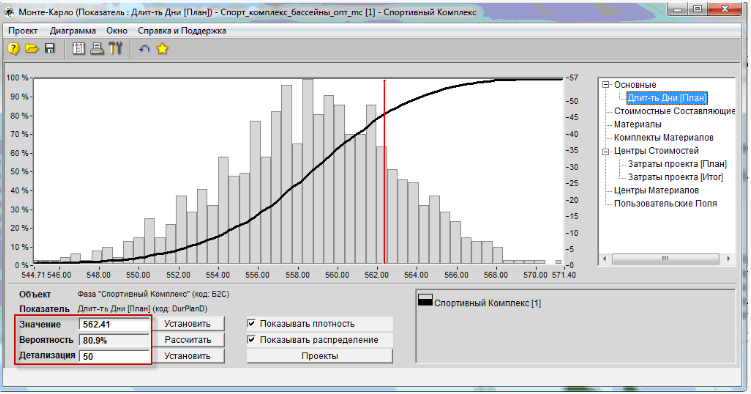Click the Спортивный Комплекс [1] legend color swatch
Viewport: 751px width, 394px height.
pos(425,300)
